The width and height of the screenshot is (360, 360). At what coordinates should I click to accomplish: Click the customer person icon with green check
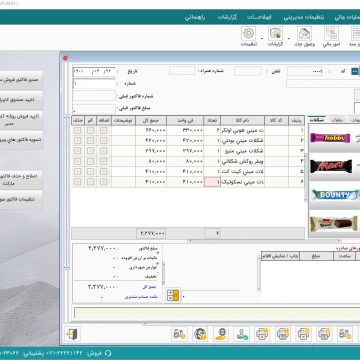[242, 334]
